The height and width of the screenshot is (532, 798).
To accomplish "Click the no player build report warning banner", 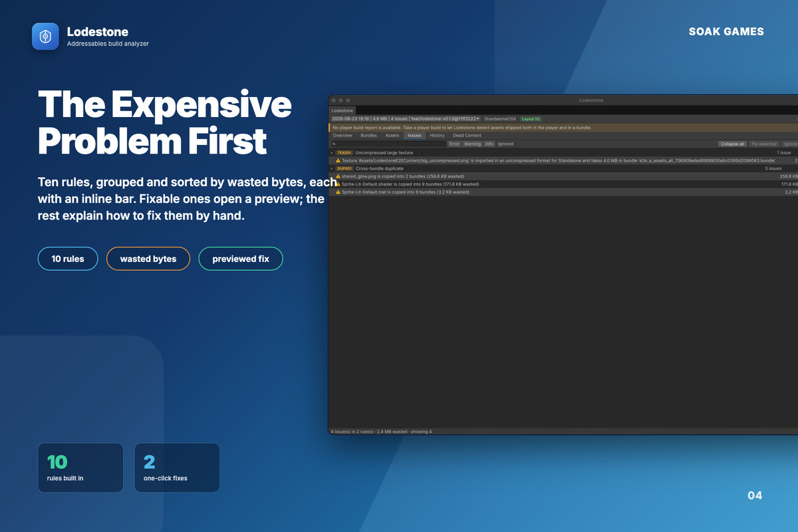I will coord(563,127).
